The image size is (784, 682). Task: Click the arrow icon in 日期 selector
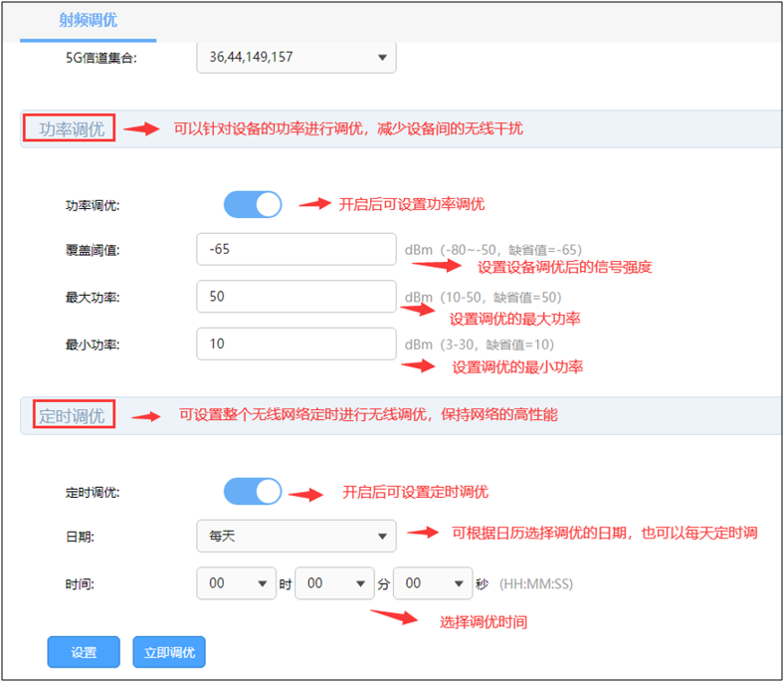[382, 537]
